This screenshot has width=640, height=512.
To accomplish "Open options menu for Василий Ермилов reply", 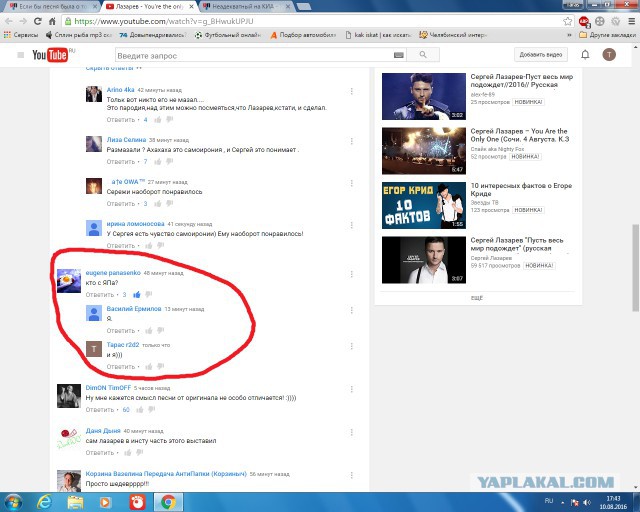I will [351, 310].
